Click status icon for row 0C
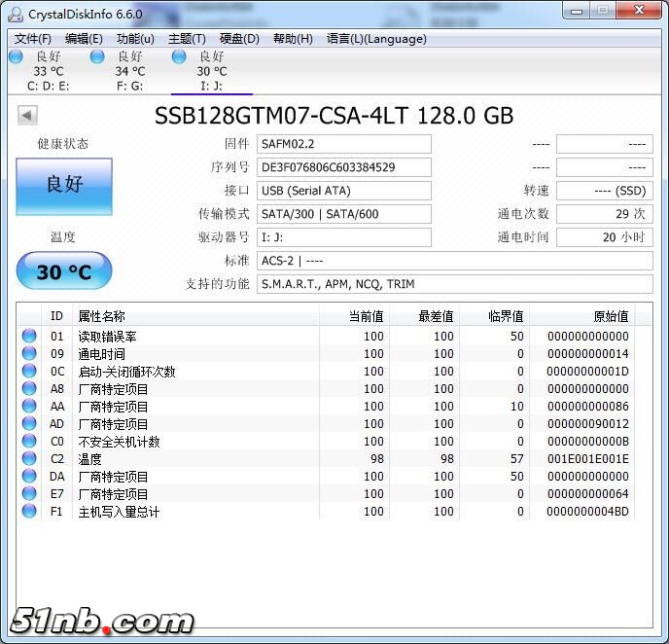669x644 pixels. pyautogui.click(x=29, y=371)
